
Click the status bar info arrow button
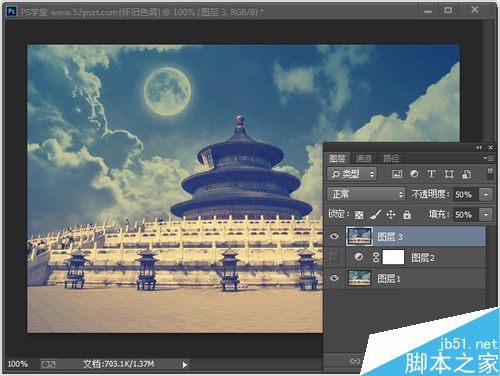tap(185, 365)
